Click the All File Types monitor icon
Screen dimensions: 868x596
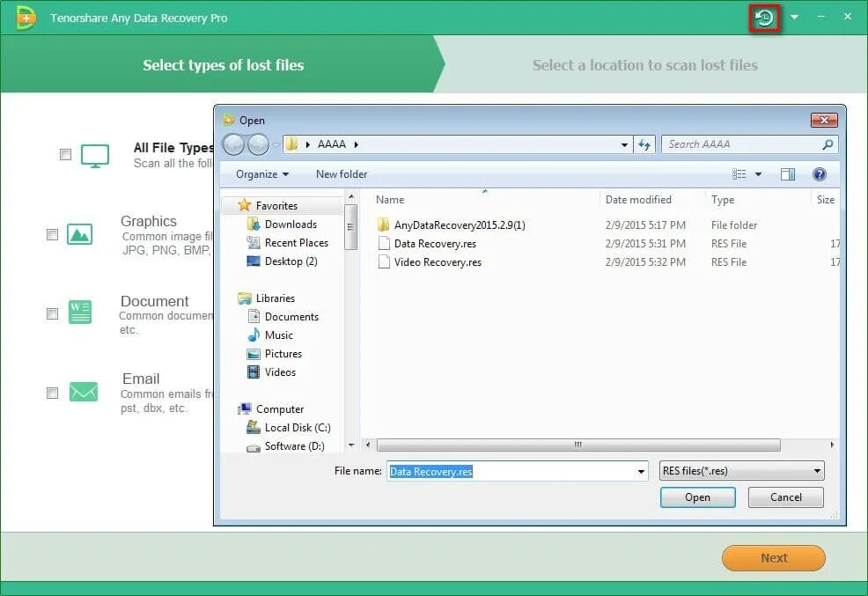click(x=95, y=156)
